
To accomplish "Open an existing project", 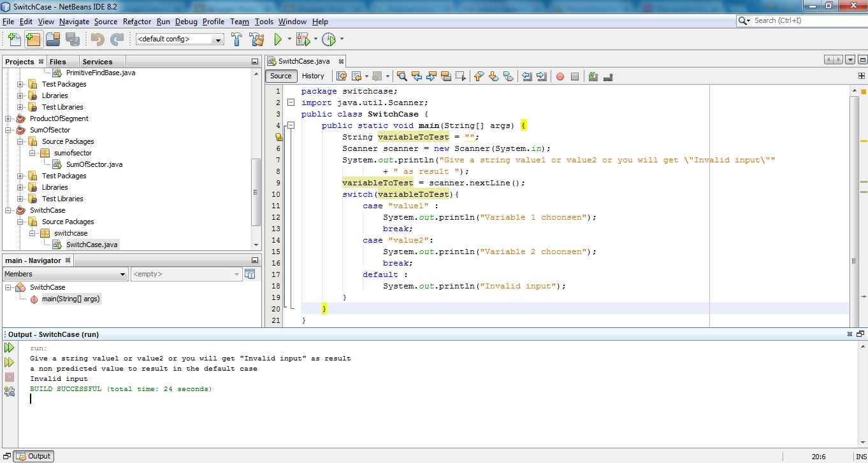I will coord(54,39).
